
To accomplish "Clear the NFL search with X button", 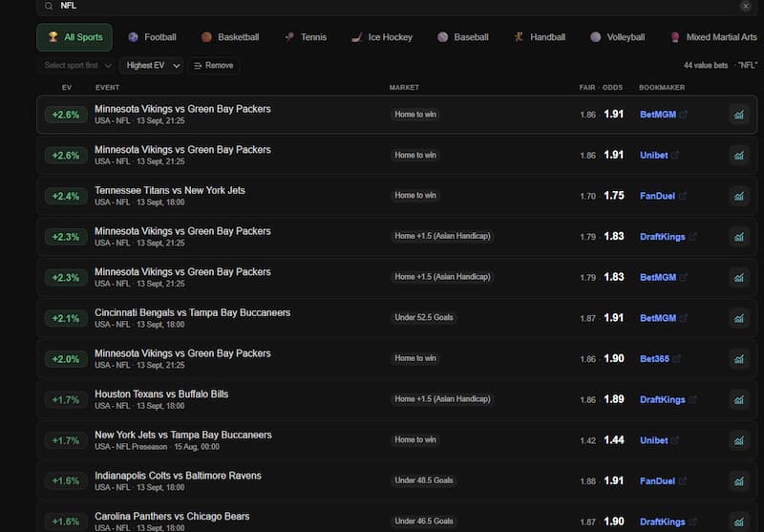I will click(746, 6).
